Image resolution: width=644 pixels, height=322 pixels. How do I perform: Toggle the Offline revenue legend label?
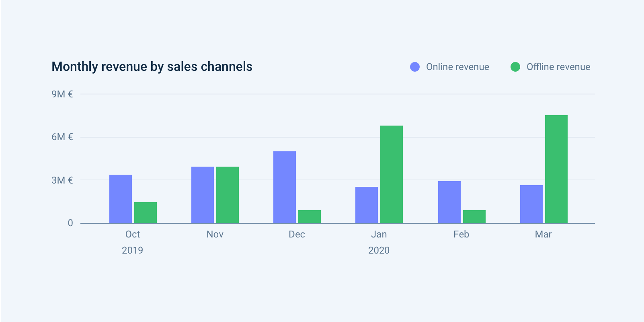(x=558, y=67)
